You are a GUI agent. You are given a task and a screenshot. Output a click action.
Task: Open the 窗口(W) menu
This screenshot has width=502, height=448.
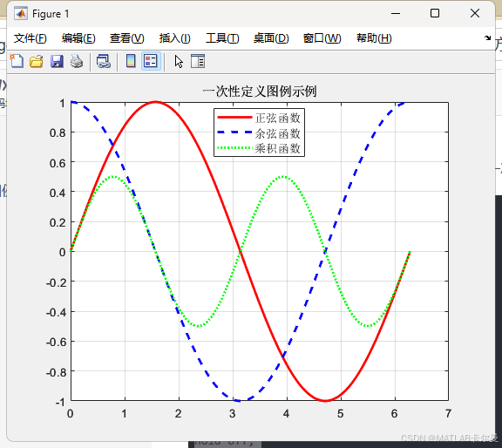(x=322, y=38)
